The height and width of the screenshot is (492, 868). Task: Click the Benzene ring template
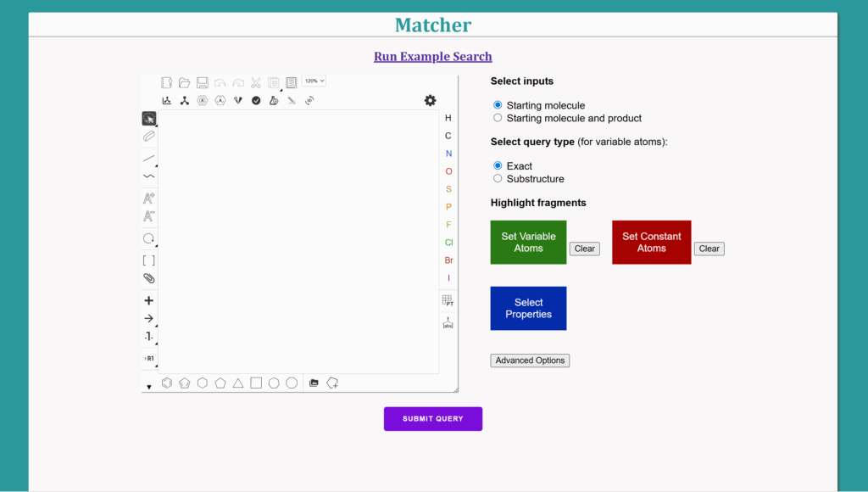click(x=167, y=383)
